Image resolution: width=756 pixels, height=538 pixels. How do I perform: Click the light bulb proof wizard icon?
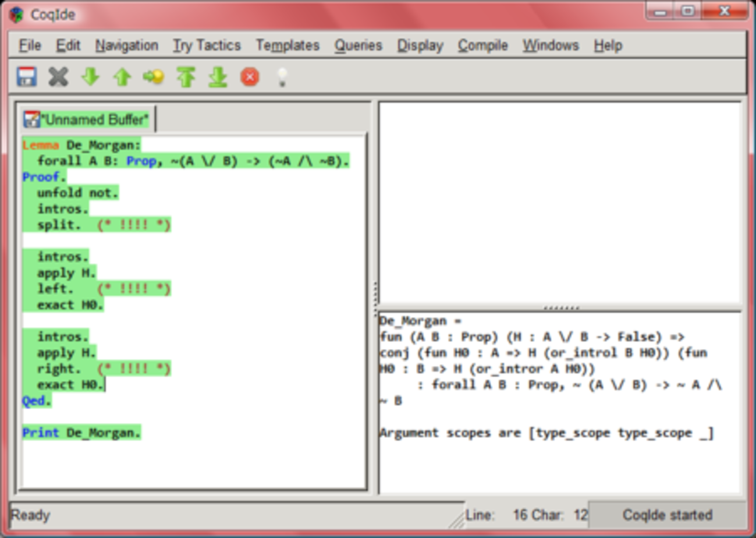(x=282, y=77)
